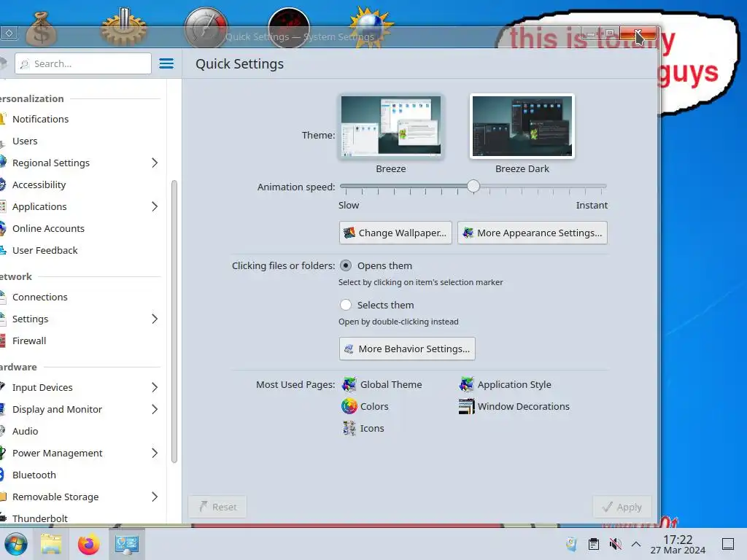Click Change Wallpaper button
This screenshot has width=747, height=560.
point(395,233)
